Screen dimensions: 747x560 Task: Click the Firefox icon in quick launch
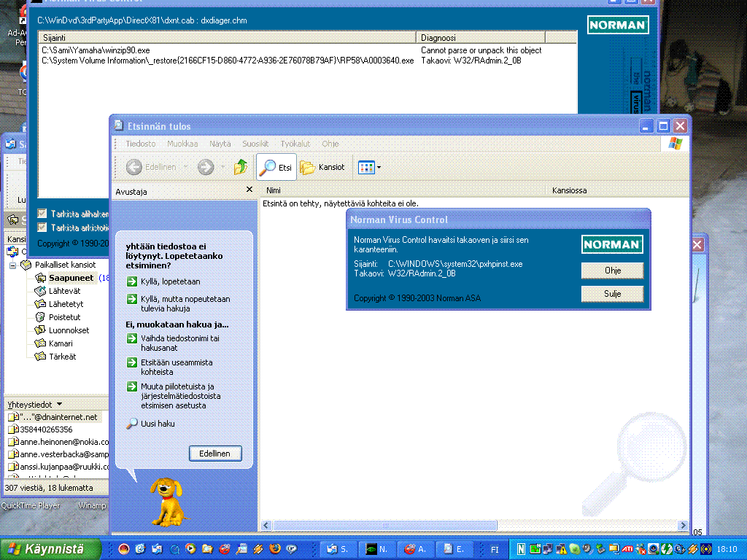tap(275, 549)
